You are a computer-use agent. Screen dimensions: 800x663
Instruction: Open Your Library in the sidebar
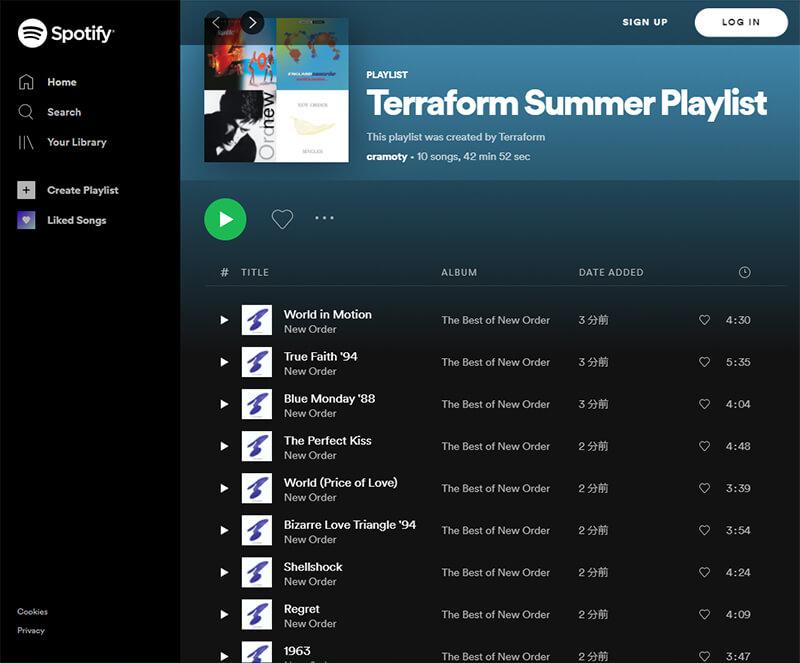[77, 142]
